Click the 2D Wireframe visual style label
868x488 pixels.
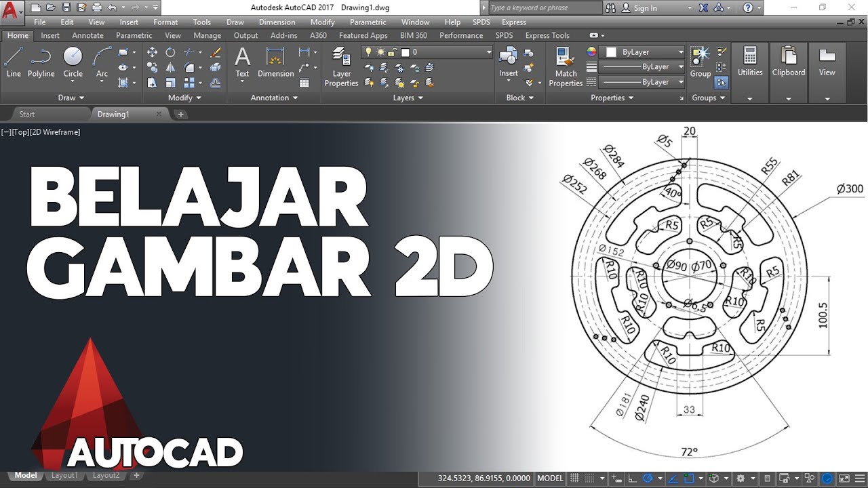point(55,132)
